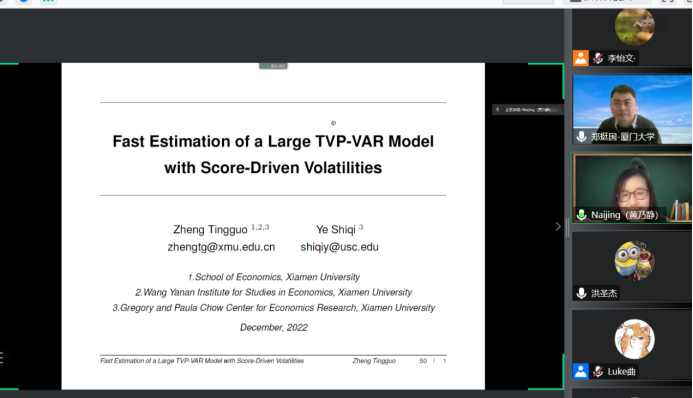Click the divider handle beside the participant panel
The height and width of the screenshot is (398, 693).
click(x=567, y=227)
